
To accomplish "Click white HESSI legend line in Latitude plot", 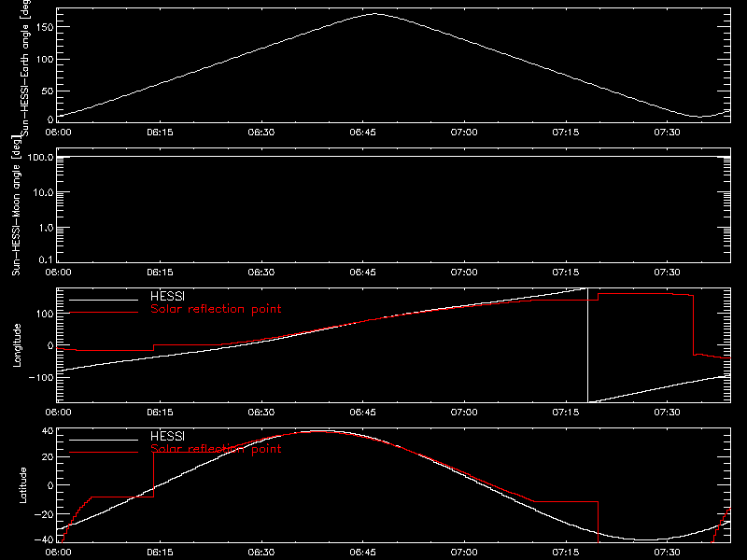I will click(x=104, y=440).
